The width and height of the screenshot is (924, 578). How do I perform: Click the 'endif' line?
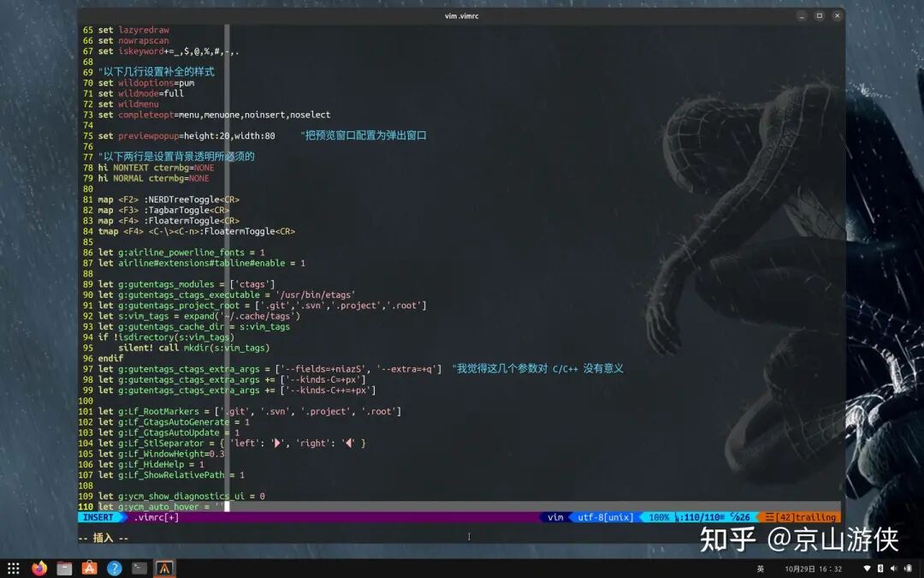tap(110, 359)
